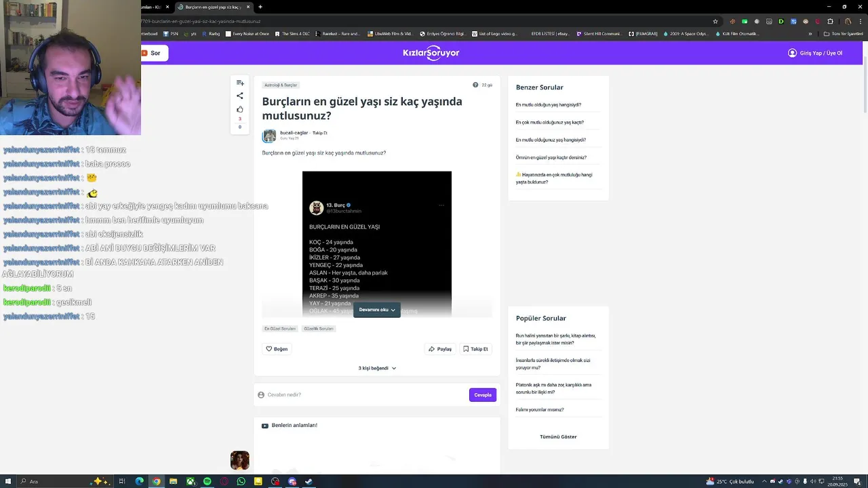Open Hayatınızda en çok mutluluğu question link

tap(554, 178)
